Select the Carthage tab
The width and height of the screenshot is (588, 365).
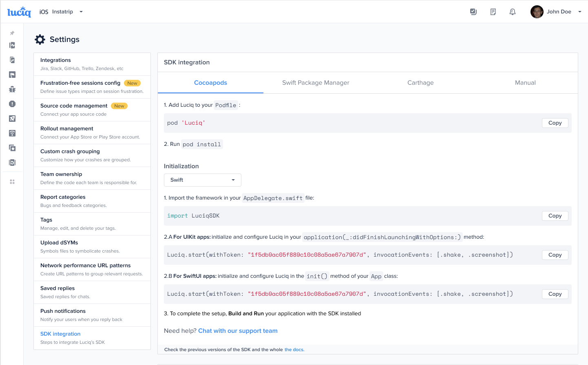[420, 83]
